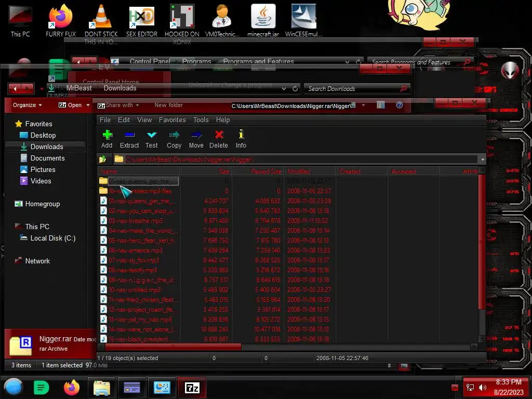Expand the arrow next to Open

pos(88,105)
